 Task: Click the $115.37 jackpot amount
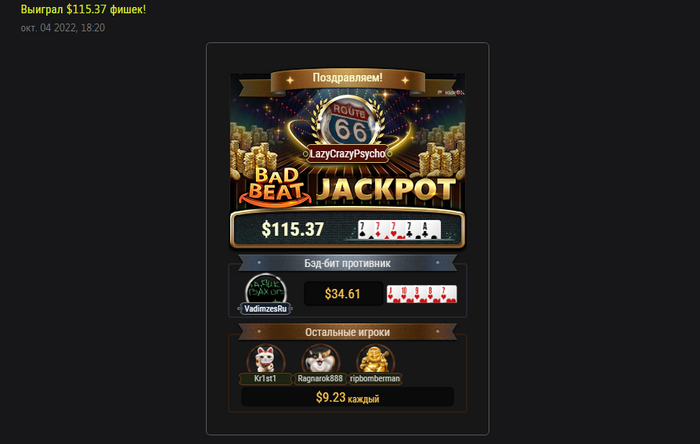point(292,229)
